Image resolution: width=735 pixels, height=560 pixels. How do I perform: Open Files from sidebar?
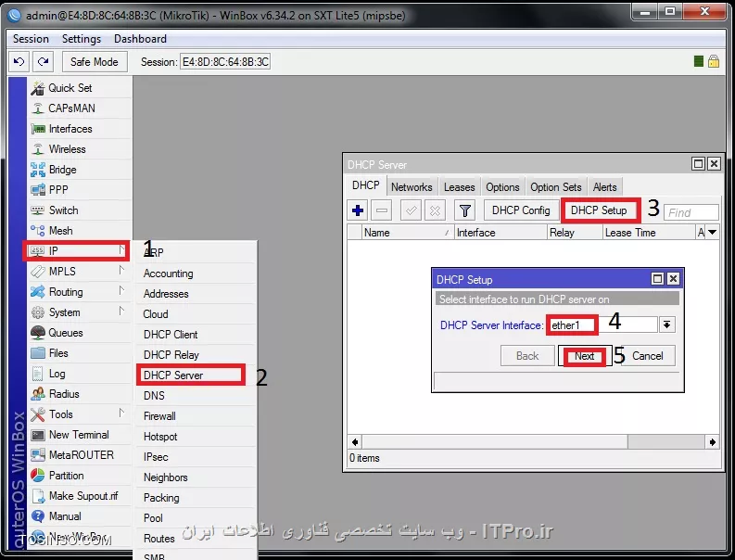point(79,353)
